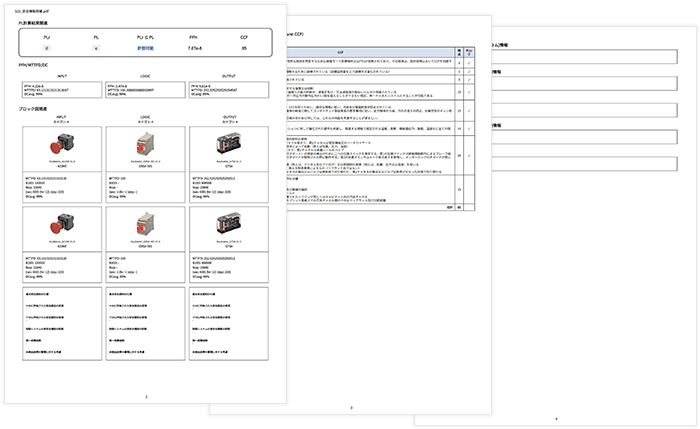Click the bottom-left INPUT notes box below product details

point(62,324)
